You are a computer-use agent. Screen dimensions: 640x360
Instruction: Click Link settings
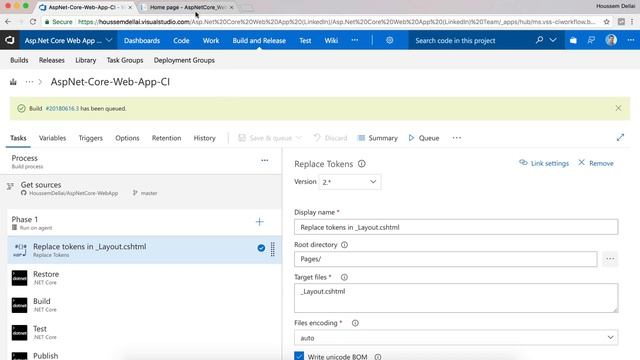pos(544,163)
